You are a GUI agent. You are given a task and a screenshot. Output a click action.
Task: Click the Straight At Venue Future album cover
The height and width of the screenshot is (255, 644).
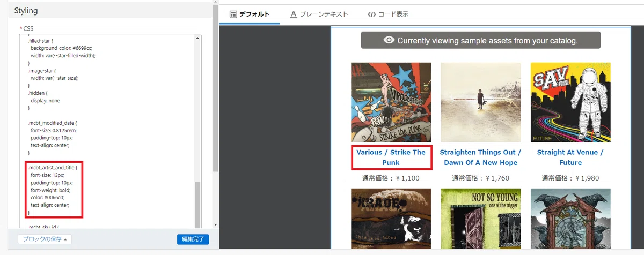click(x=570, y=102)
